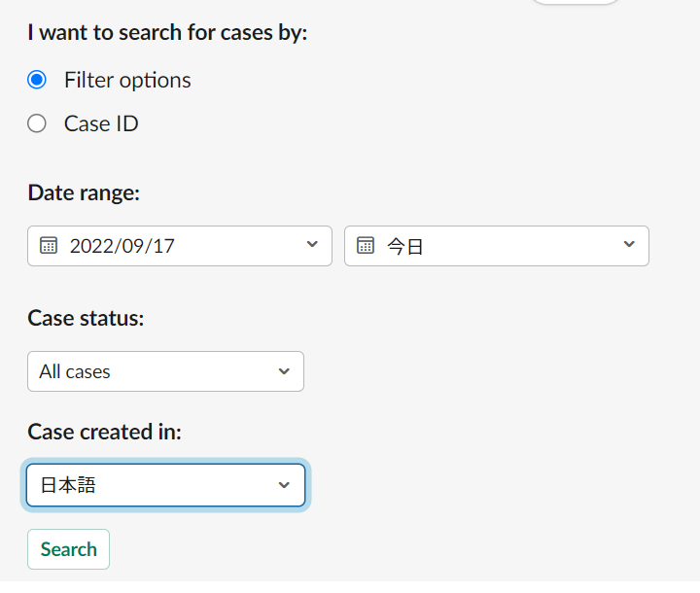Click the Search button

[68, 549]
